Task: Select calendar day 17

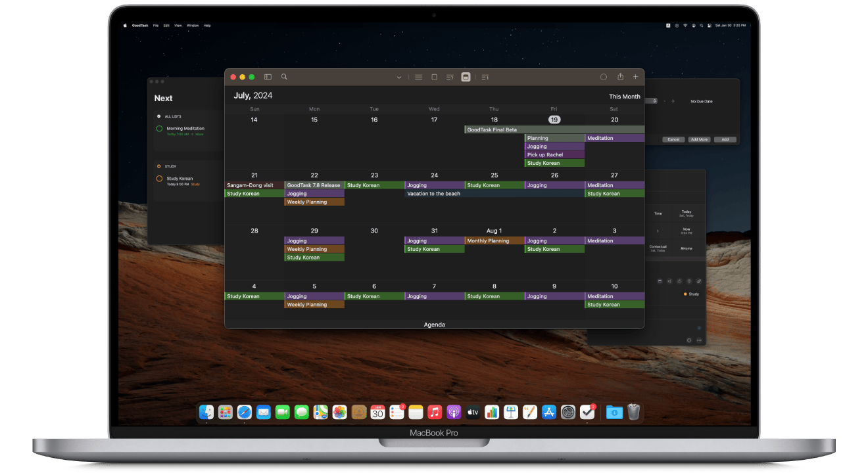Action: [x=434, y=120]
